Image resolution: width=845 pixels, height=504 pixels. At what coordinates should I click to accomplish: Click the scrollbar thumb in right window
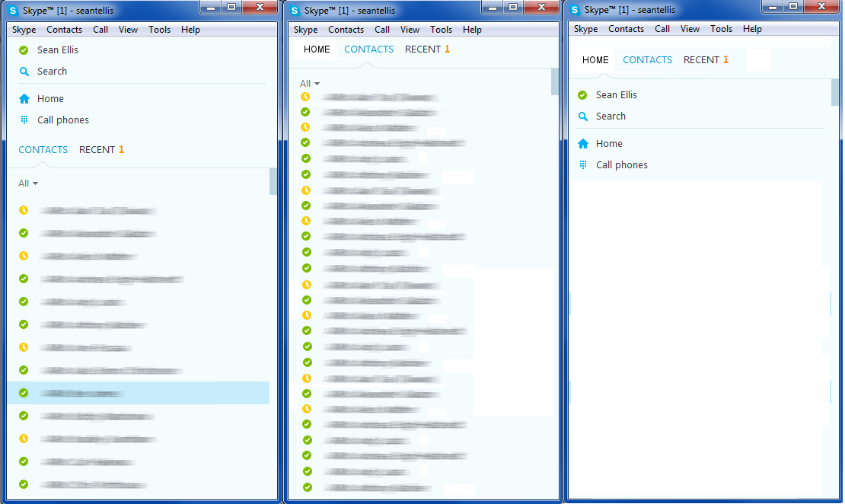[835, 92]
